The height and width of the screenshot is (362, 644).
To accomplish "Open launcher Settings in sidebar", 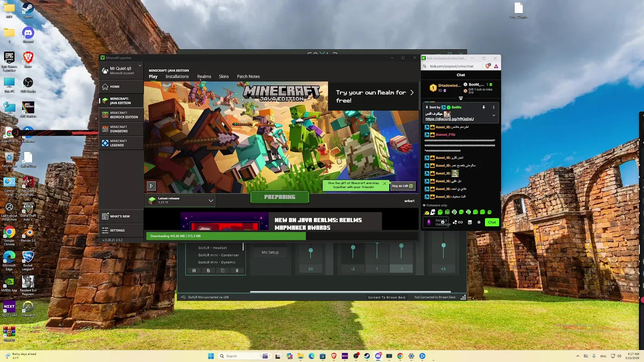I will 121,230.
